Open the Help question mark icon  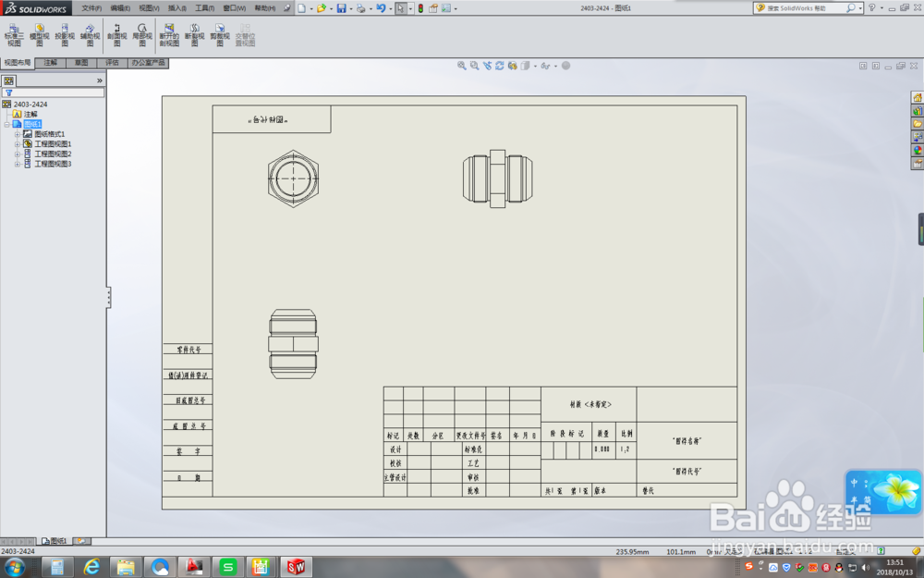[872, 7]
